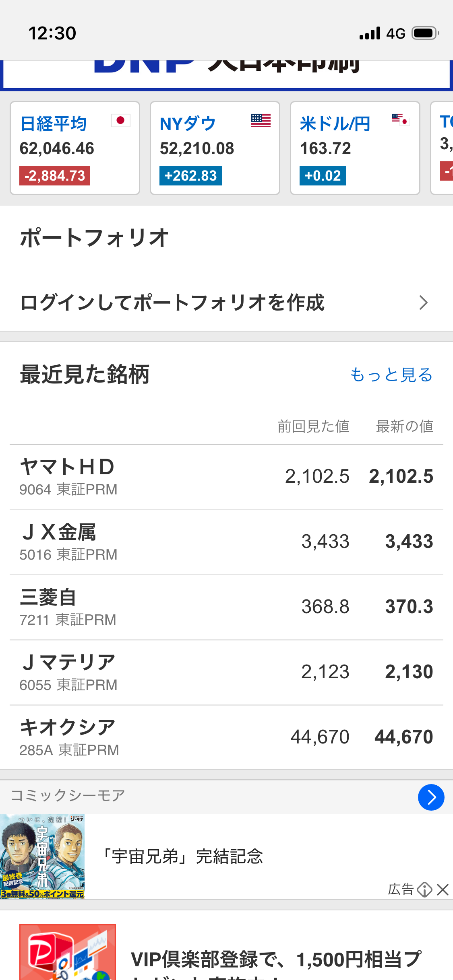Tap the ad info icon beside 広告
The image size is (453, 980).
point(424,889)
